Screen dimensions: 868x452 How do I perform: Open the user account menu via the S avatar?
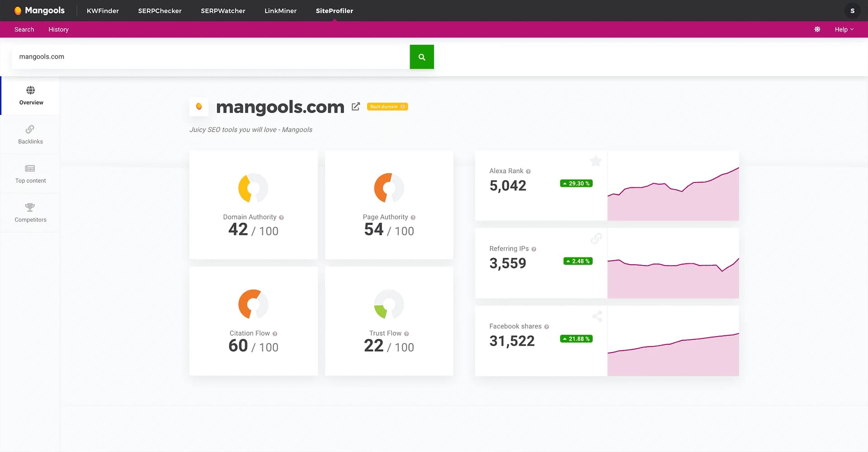point(852,10)
